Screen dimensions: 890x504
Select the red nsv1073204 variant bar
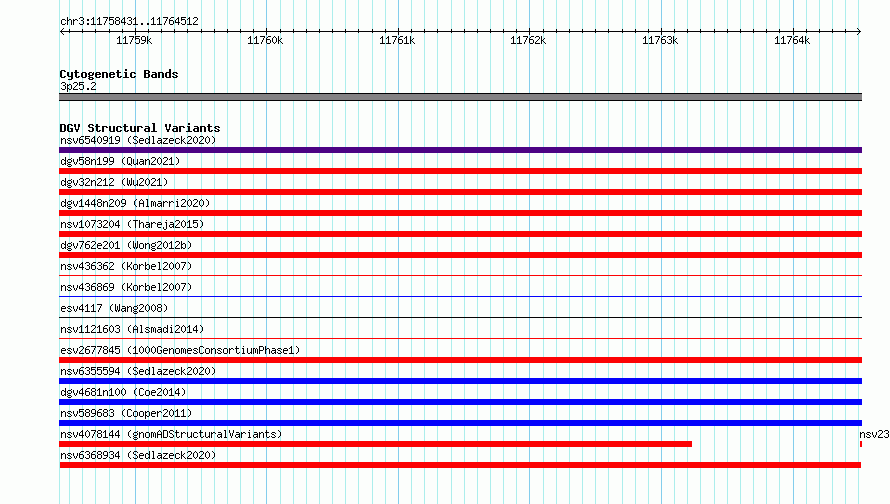click(460, 234)
